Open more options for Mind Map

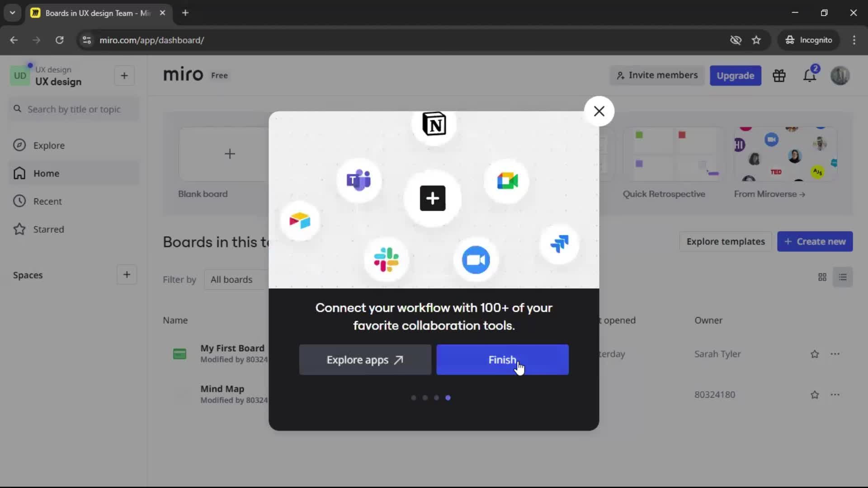click(x=835, y=395)
